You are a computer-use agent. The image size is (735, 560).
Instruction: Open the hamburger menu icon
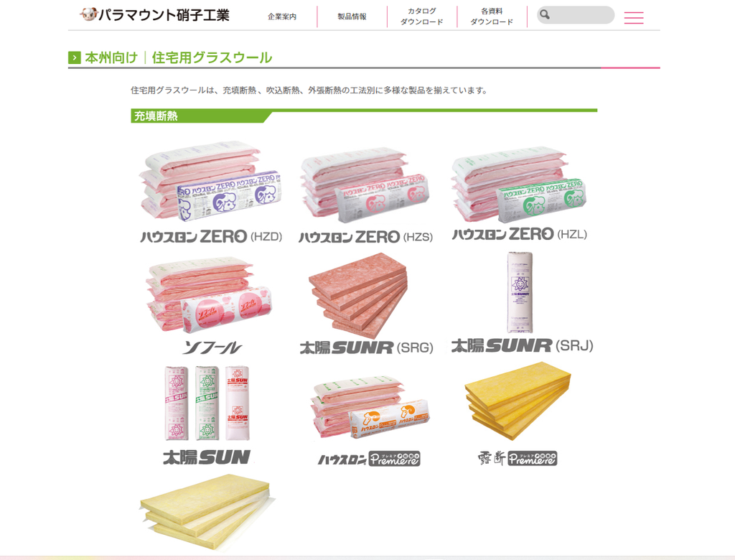(633, 18)
